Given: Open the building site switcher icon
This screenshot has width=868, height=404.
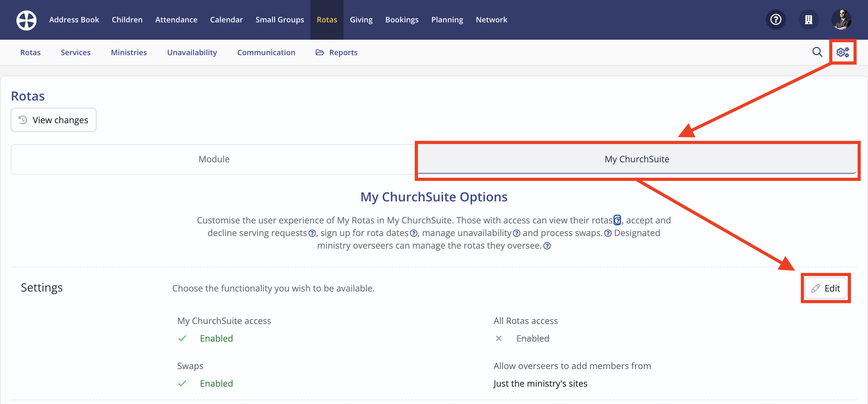Looking at the screenshot, I should pyautogui.click(x=808, y=20).
